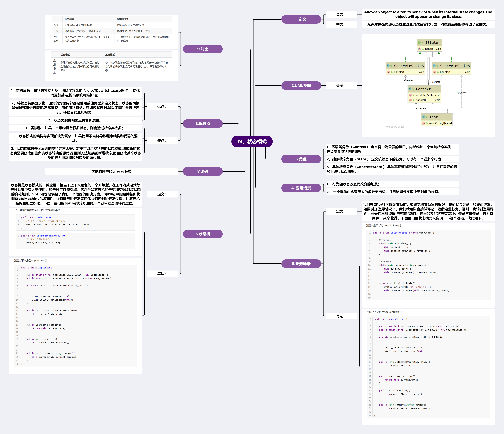This screenshot has height=434, width=504.
Task: Click the runnable class icon beside Test
Action: click(424, 117)
